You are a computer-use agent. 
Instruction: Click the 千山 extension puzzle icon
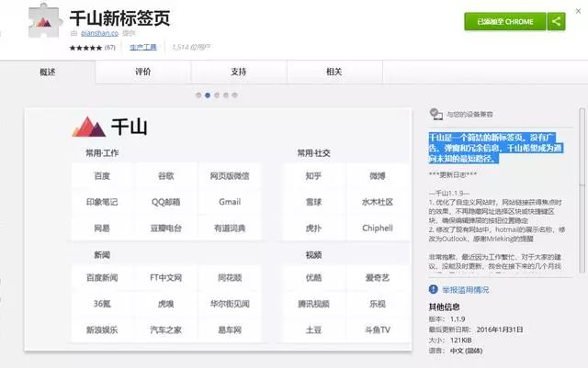(x=41, y=25)
